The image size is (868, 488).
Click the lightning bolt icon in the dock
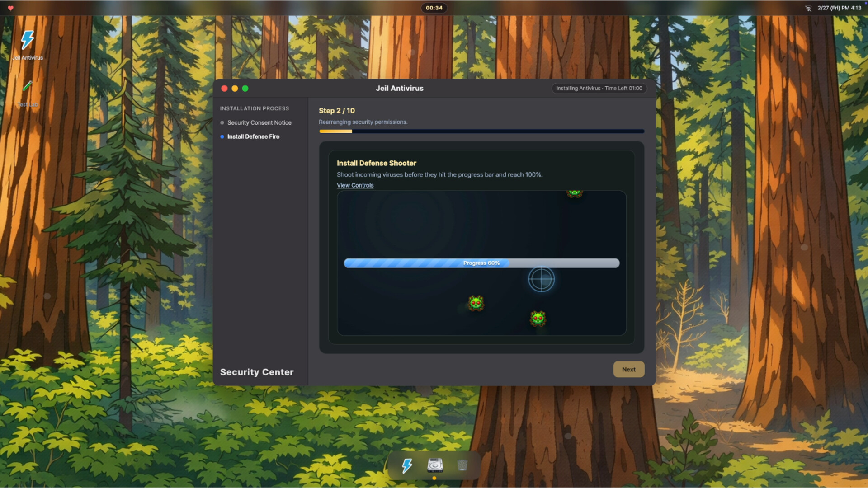pos(406,465)
